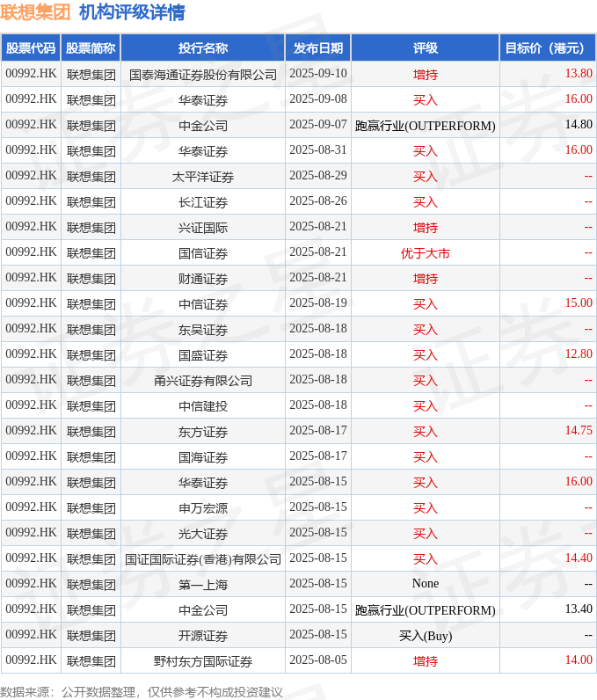Click the None rating cell
597x700 pixels.
(426, 584)
